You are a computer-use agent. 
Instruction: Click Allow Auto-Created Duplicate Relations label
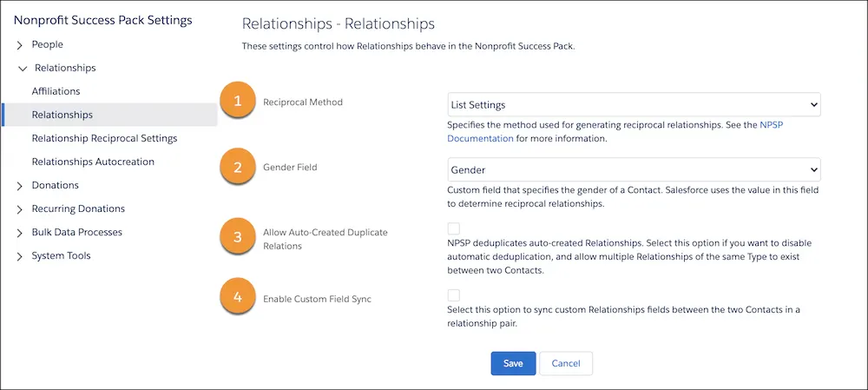[x=325, y=240]
